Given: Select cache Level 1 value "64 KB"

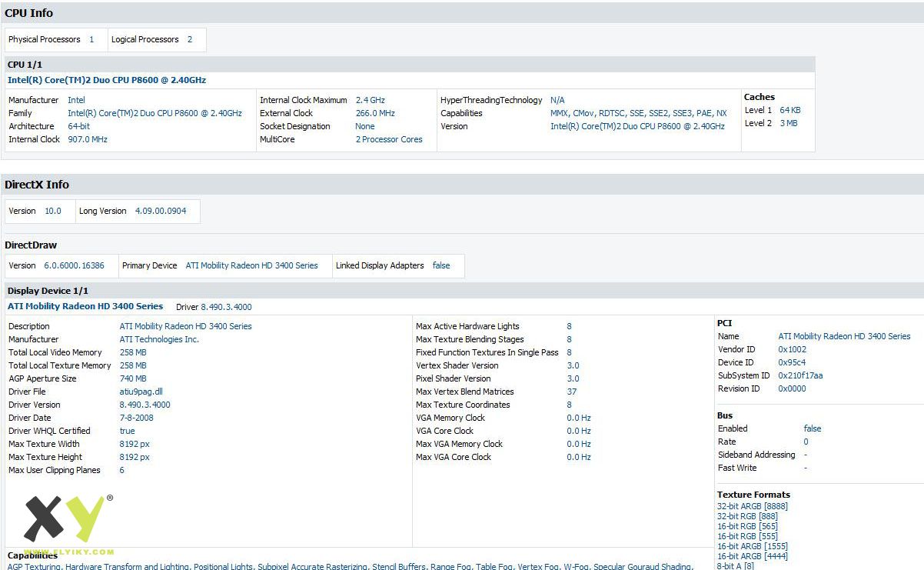Looking at the screenshot, I should click(x=790, y=110).
